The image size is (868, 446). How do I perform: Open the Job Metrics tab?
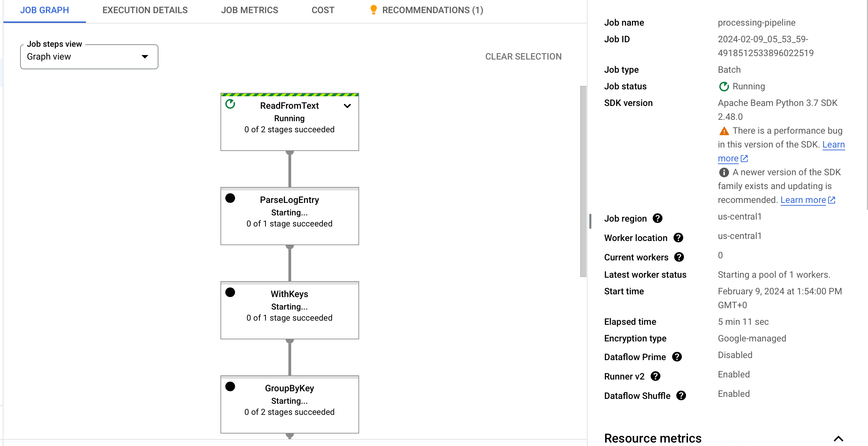250,10
